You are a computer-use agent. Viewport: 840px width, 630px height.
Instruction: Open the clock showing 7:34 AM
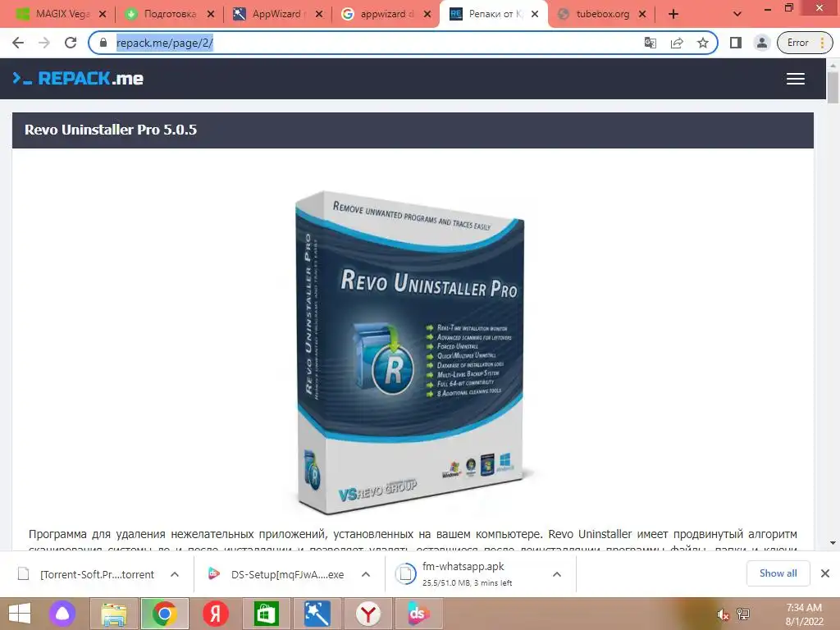tap(804, 614)
